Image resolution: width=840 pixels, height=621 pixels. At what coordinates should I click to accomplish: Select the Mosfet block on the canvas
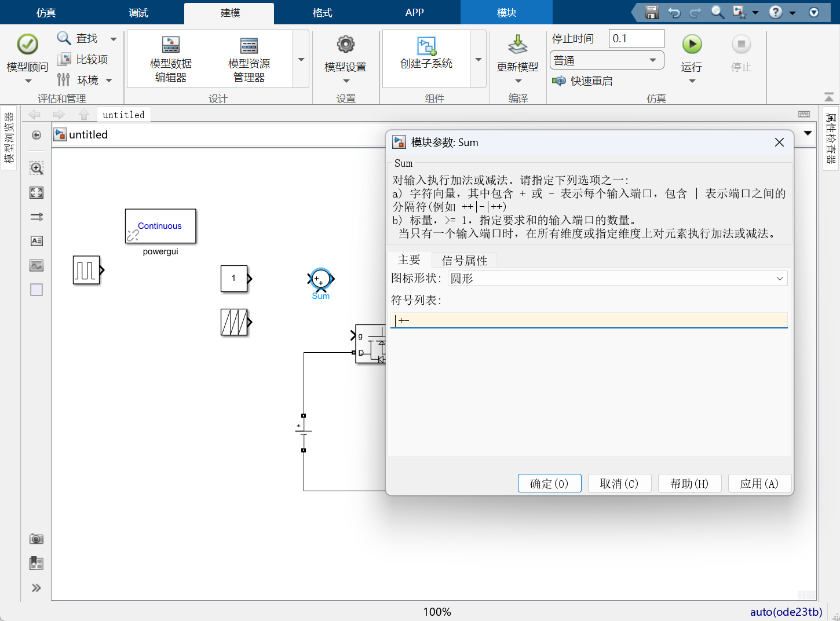click(370, 344)
